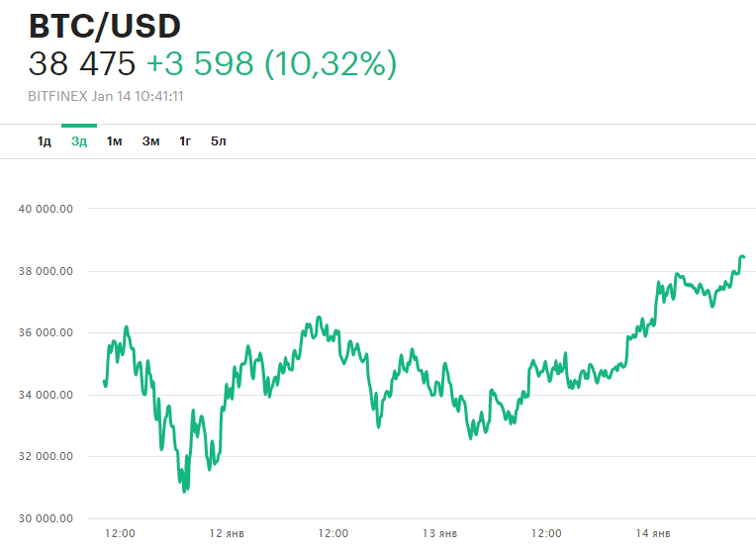Click the BITFINEX exchange label
Screen dimensions: 756x551
tap(57, 97)
